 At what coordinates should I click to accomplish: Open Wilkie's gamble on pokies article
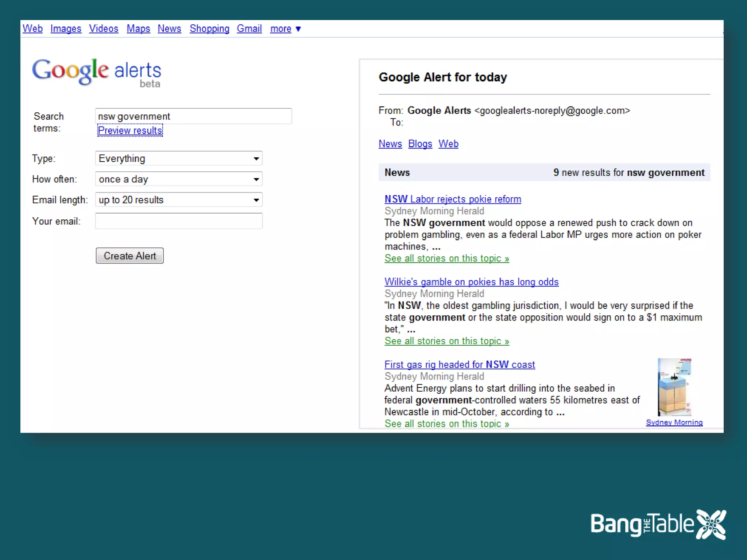(x=471, y=282)
